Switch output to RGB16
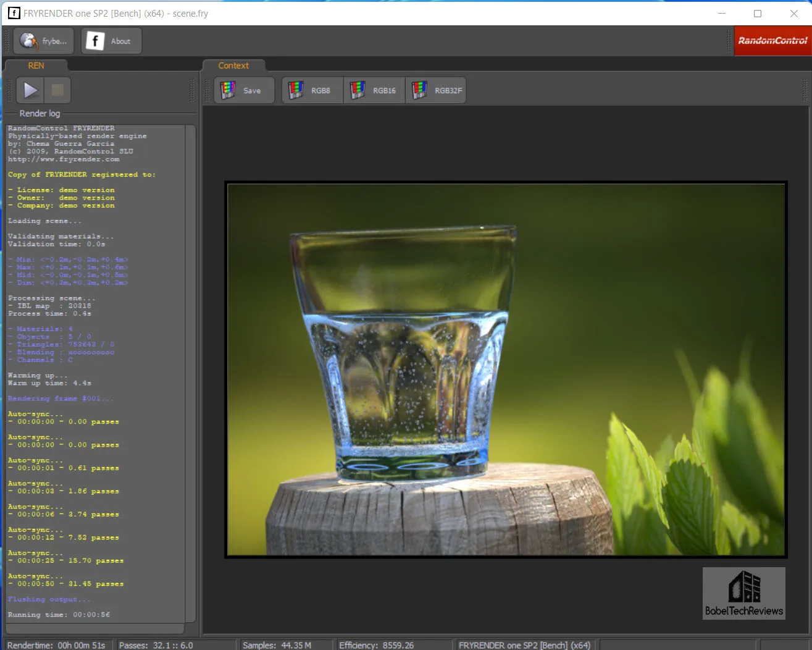Screen dimensions: 812x650 (374, 90)
